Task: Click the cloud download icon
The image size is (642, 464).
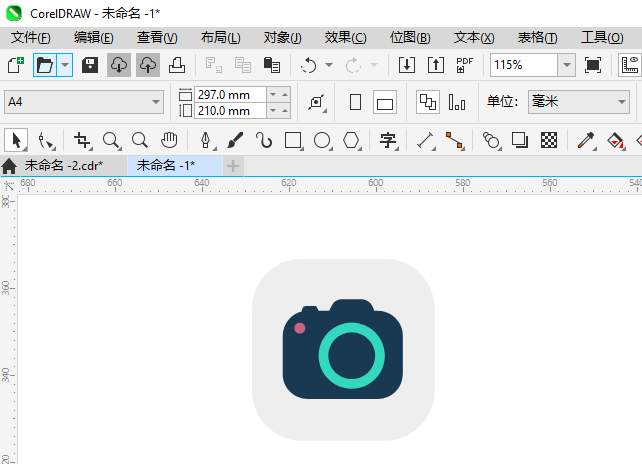Action: 119,65
